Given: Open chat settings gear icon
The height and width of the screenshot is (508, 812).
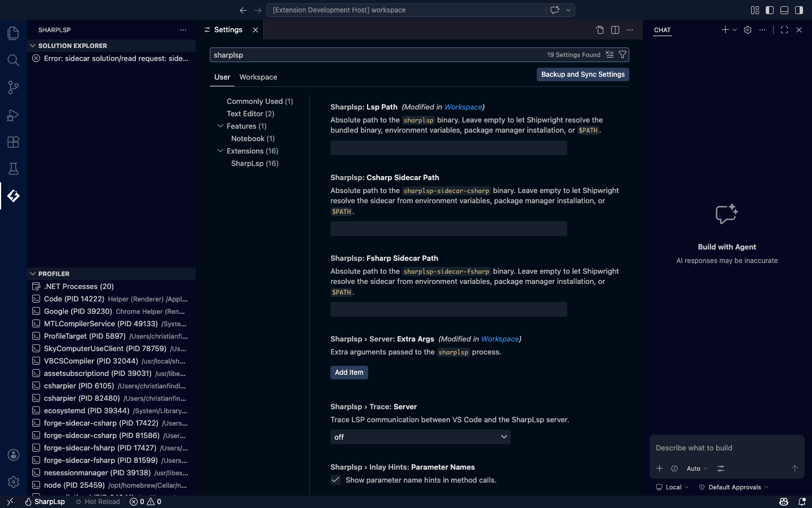Looking at the screenshot, I should click(x=748, y=30).
